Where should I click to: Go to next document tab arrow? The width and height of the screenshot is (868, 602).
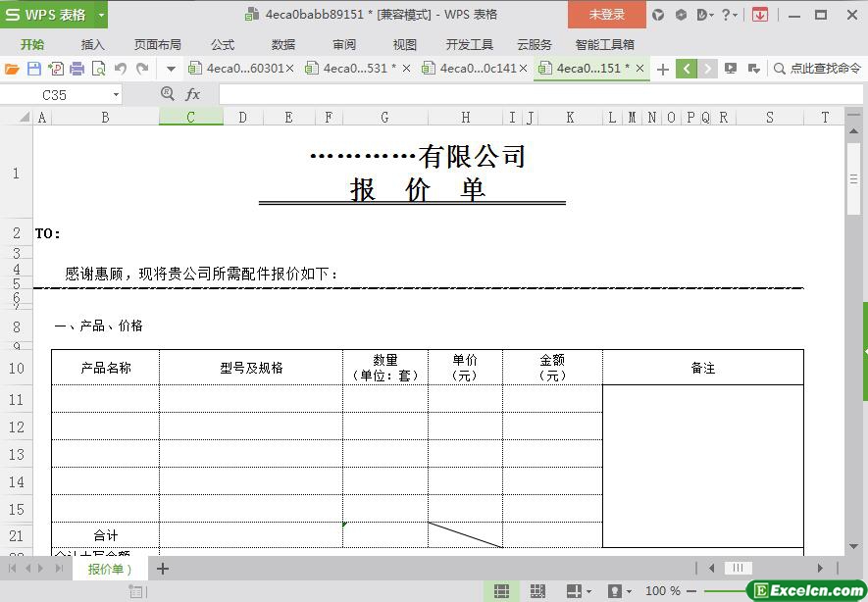click(x=707, y=69)
